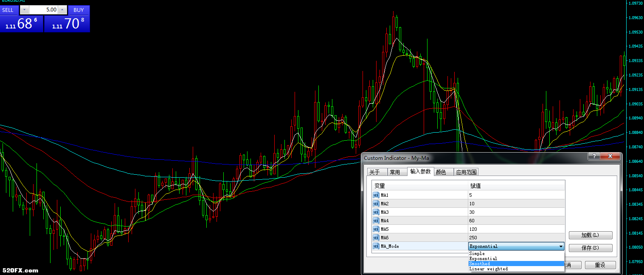The image size is (644, 275).
Task: Decrease trade volume with the down arrow
Action: (24, 10)
